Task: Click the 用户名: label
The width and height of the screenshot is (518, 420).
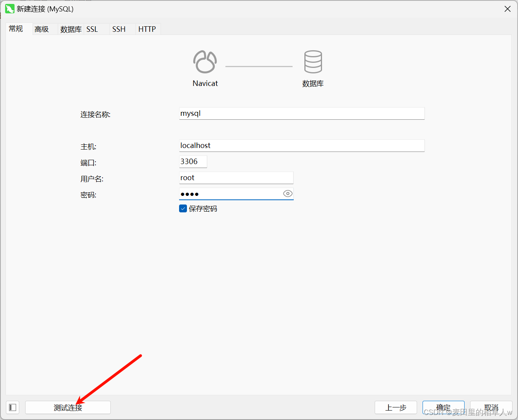Action: (92, 179)
